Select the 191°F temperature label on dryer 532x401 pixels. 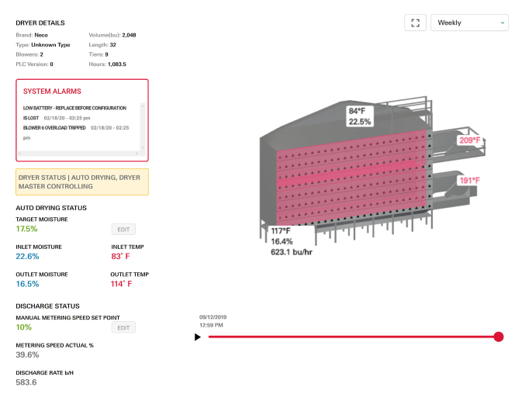[470, 181]
